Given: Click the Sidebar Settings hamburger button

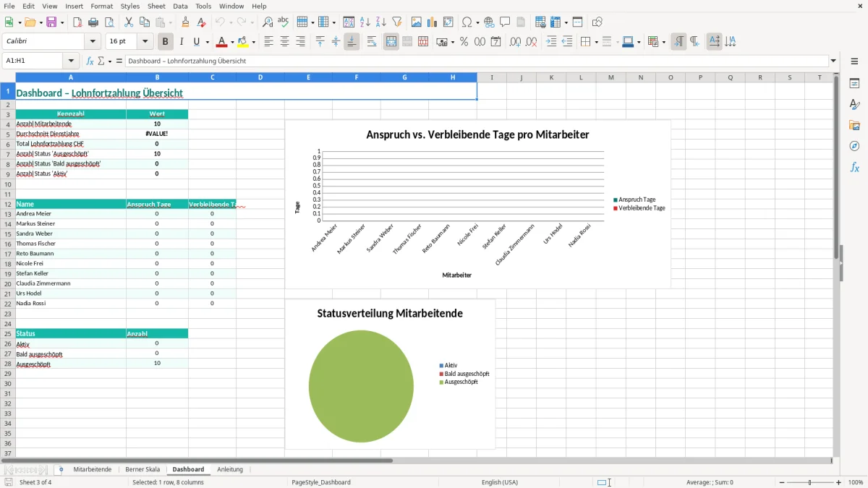Looking at the screenshot, I should tap(854, 62).
